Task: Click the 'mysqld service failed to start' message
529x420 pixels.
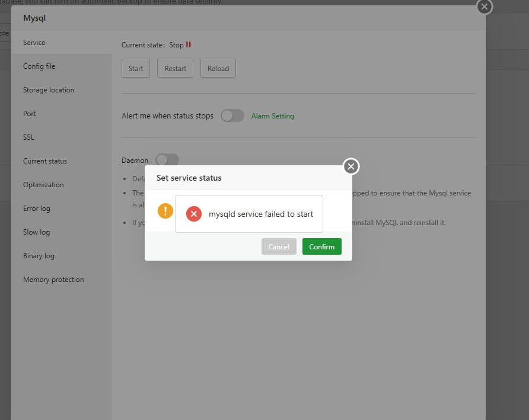Action: [x=261, y=214]
